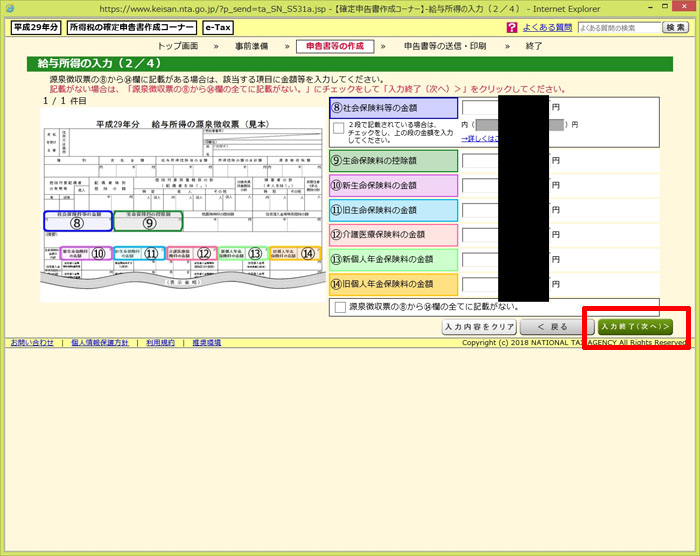Open the よくある質問 link
700x556 pixels.
click(x=547, y=28)
